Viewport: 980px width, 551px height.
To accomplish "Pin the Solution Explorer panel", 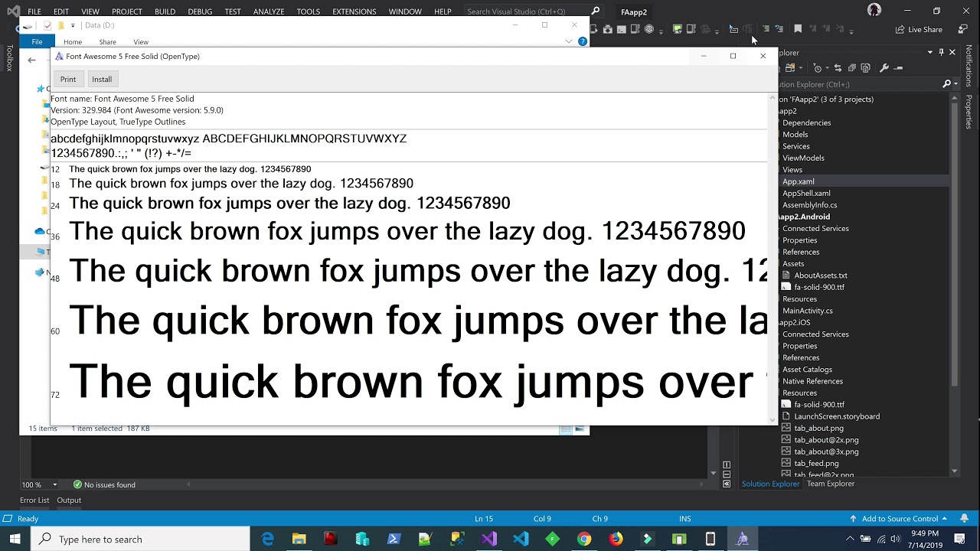I will click(x=941, y=52).
